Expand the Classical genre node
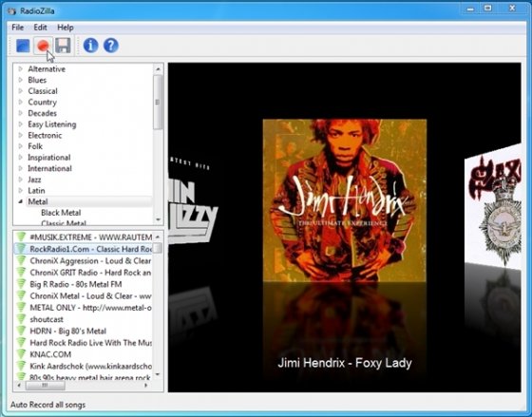The image size is (532, 417). tap(21, 91)
